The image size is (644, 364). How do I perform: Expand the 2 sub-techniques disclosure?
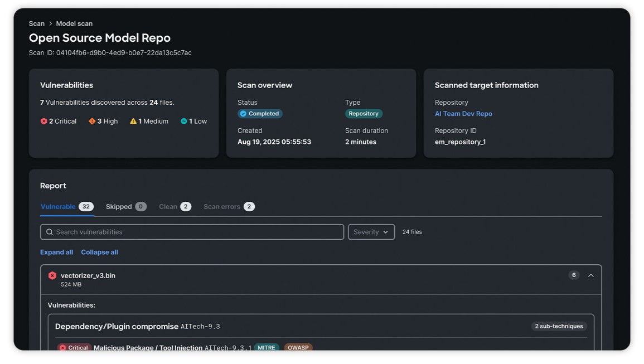tap(559, 326)
